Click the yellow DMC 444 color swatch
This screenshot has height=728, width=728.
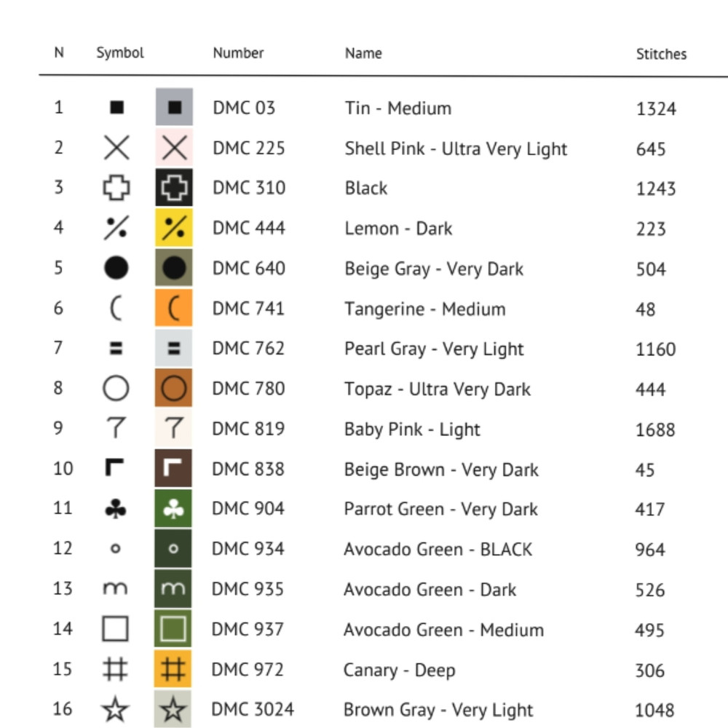point(174,229)
